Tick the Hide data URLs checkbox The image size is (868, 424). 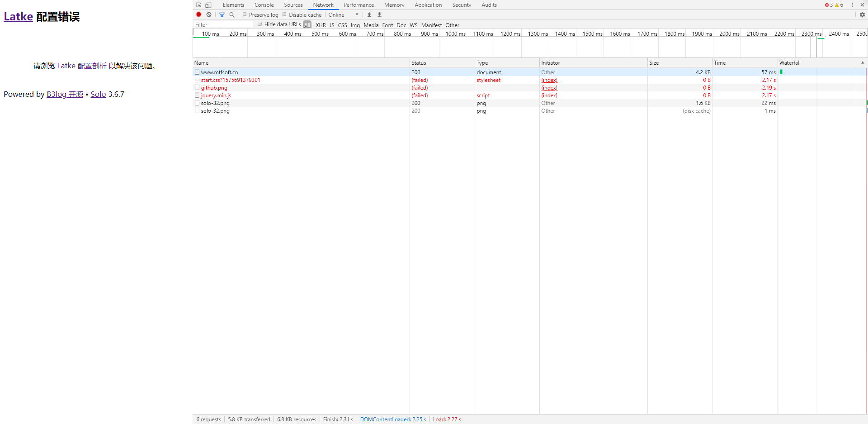[x=260, y=24]
